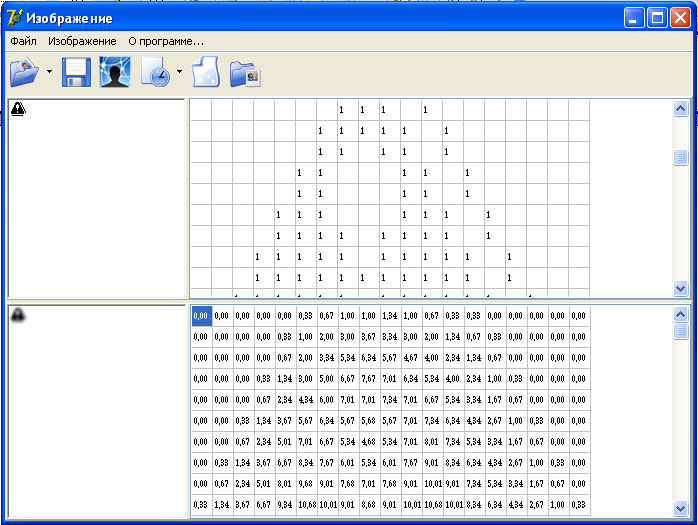The height and width of the screenshot is (525, 698).
Task: Maximize the Изображение window
Action: tap(657, 18)
